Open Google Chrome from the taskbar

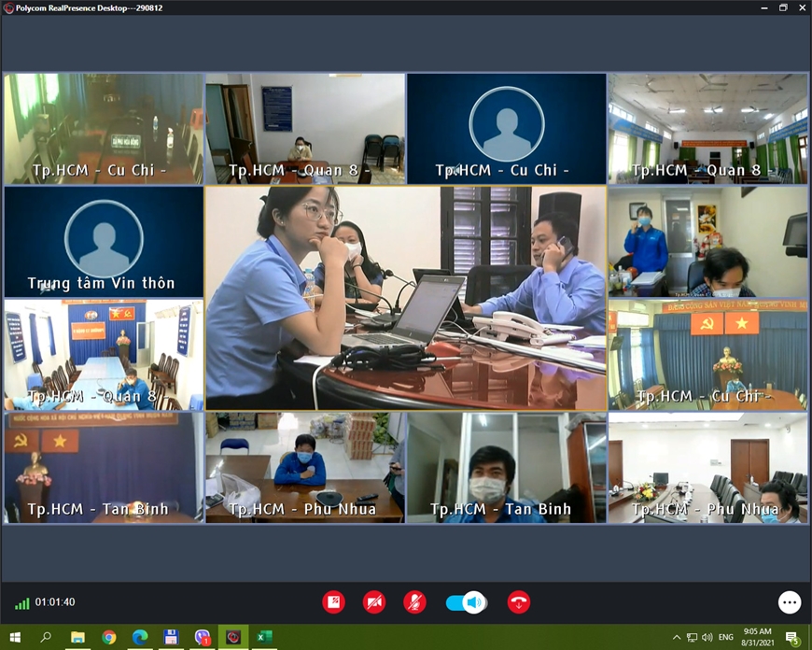coord(109,637)
